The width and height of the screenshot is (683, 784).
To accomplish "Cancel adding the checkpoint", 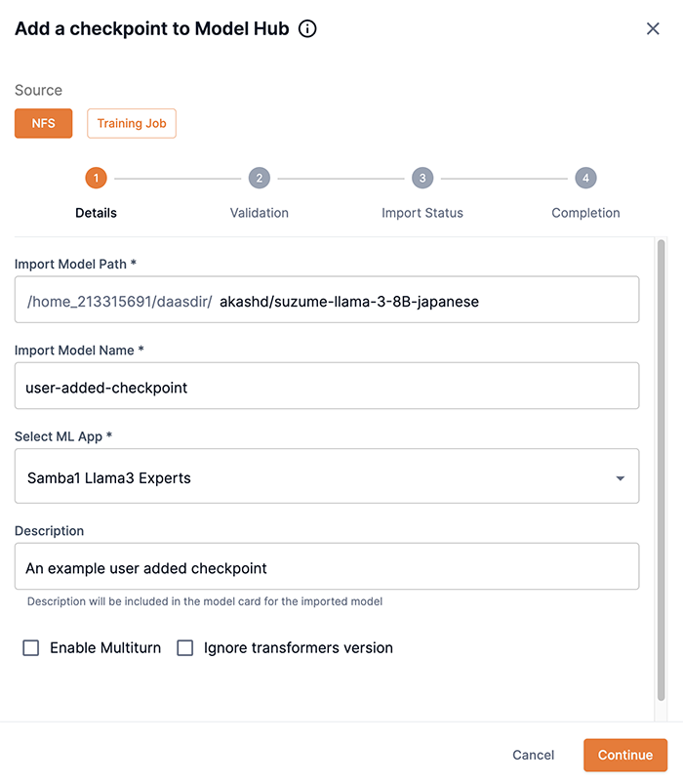I will (533, 755).
